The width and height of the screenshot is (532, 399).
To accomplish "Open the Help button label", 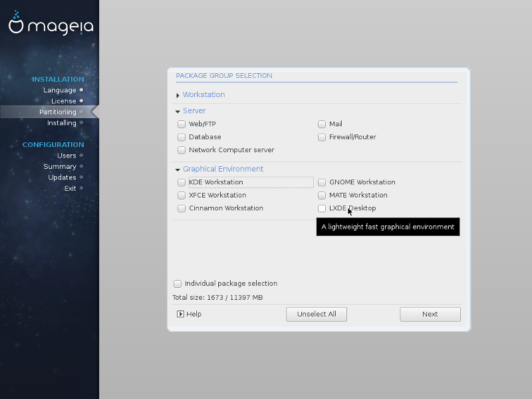I will 194,314.
